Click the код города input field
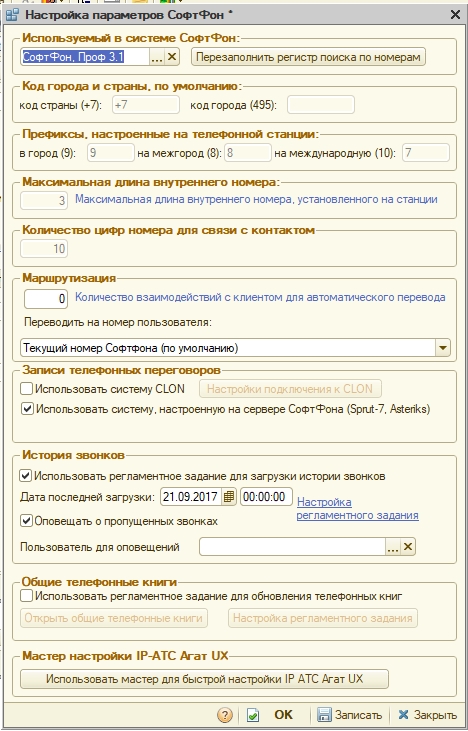468x731 pixels. [321, 105]
